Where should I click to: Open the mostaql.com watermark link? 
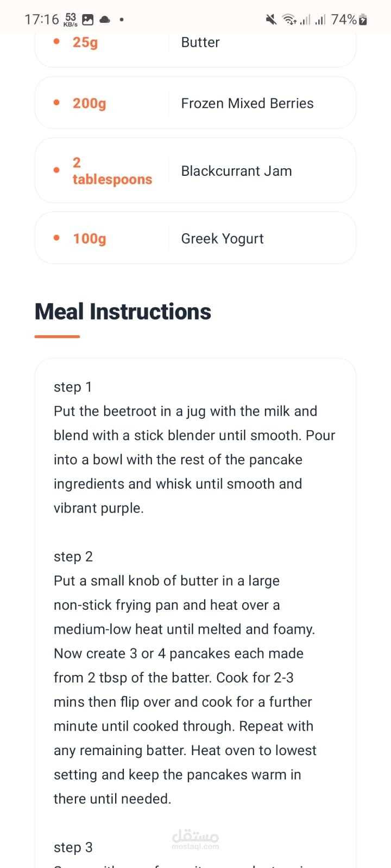(195, 839)
